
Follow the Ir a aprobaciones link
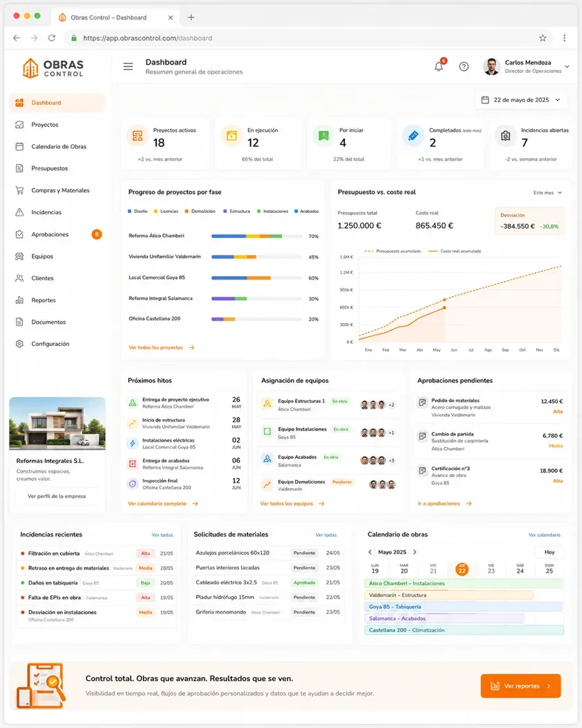[x=445, y=503]
